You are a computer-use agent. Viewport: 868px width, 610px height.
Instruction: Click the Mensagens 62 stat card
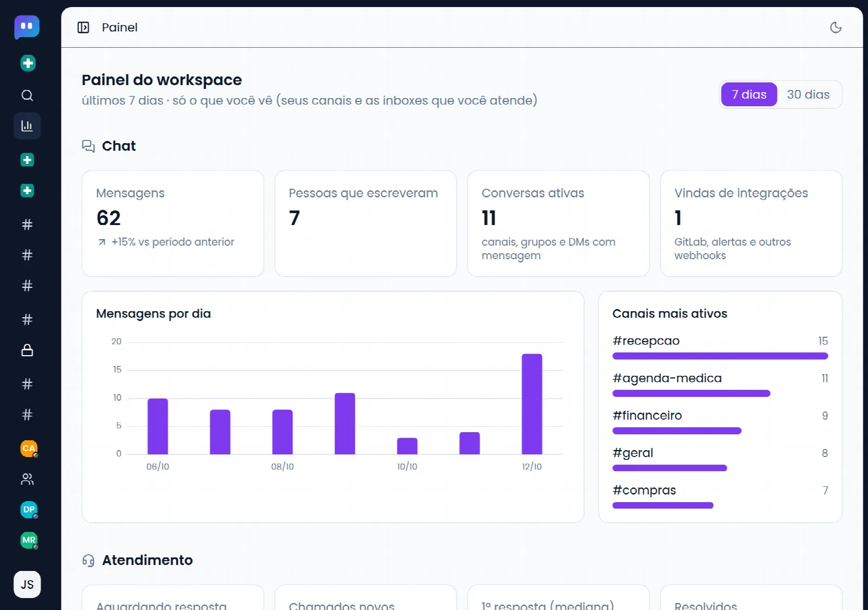click(x=173, y=223)
